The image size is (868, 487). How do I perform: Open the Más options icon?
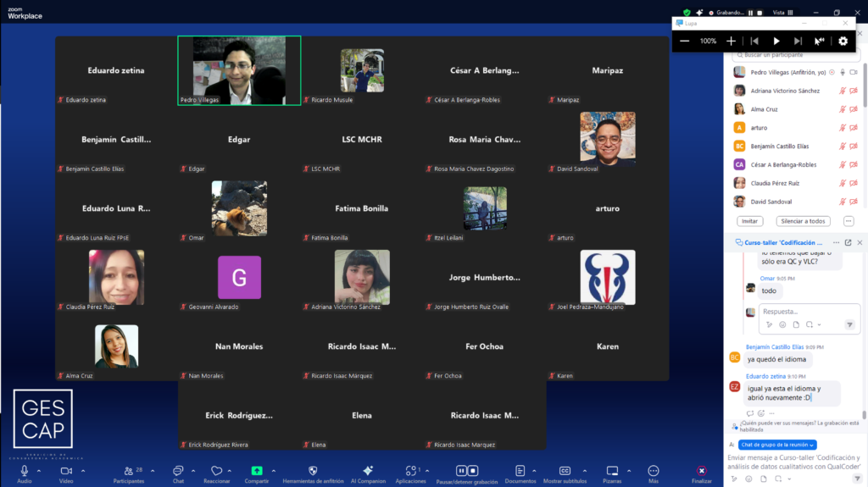(654, 471)
